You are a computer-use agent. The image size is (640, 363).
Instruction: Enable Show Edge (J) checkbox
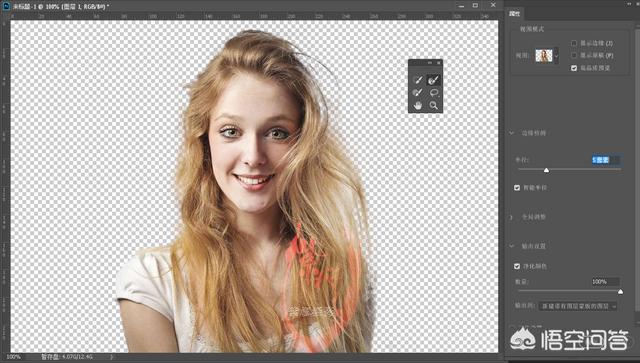[574, 43]
